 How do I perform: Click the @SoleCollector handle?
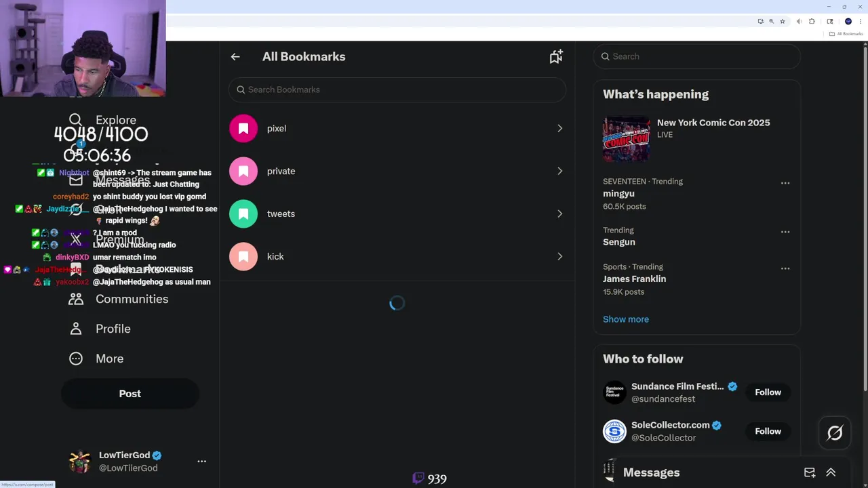coord(664,438)
